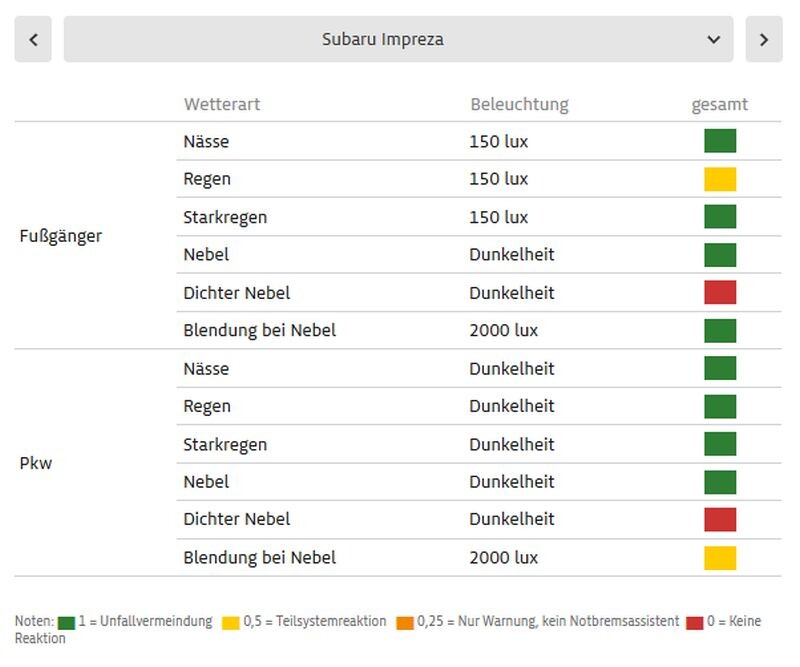Viewport: 800px width, 667px height.
Task: Click the green swatch for Pkw Starkregen
Action: click(x=720, y=444)
